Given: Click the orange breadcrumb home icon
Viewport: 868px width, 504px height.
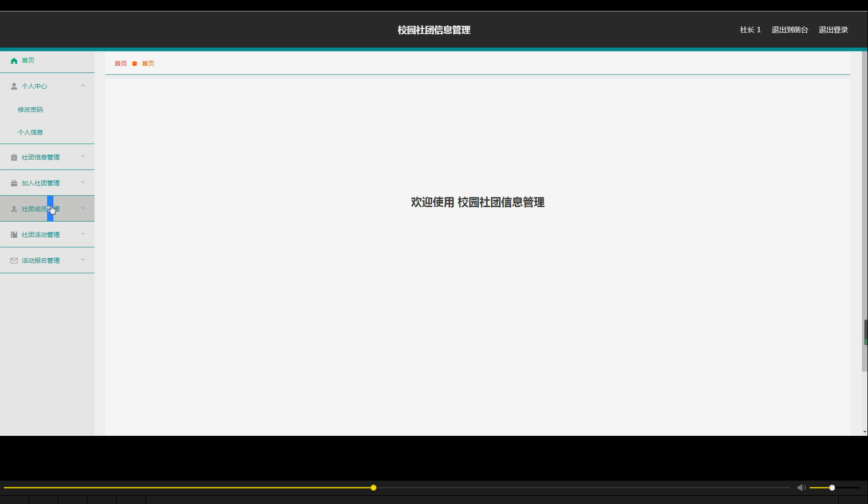Looking at the screenshot, I should 135,64.
